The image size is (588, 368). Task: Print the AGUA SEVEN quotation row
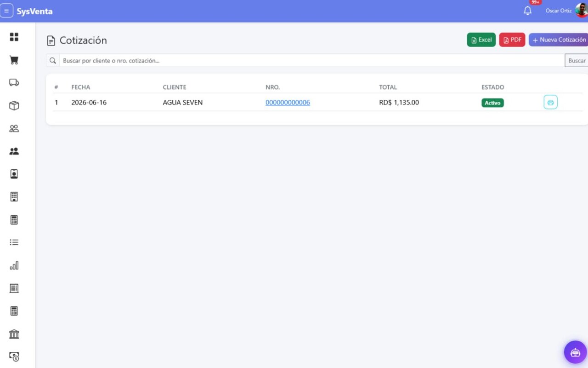tap(550, 102)
